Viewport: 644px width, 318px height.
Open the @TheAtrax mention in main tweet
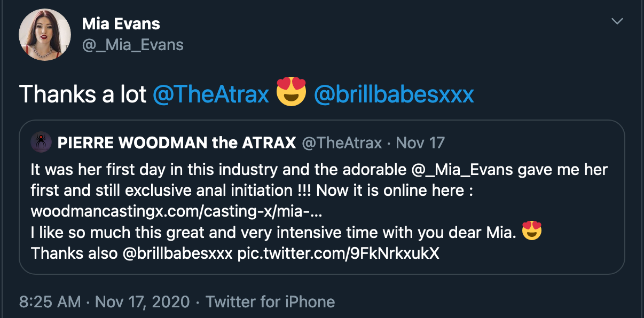pyautogui.click(x=210, y=94)
